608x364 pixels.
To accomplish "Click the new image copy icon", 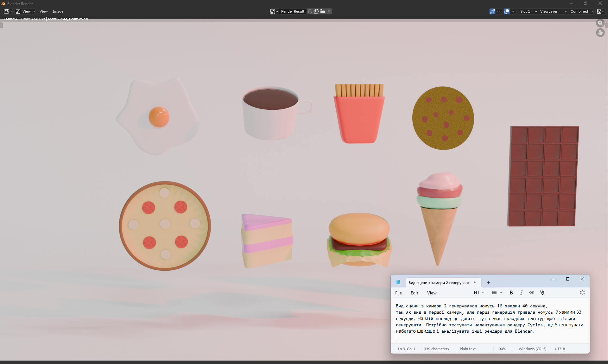I will click(x=316, y=11).
